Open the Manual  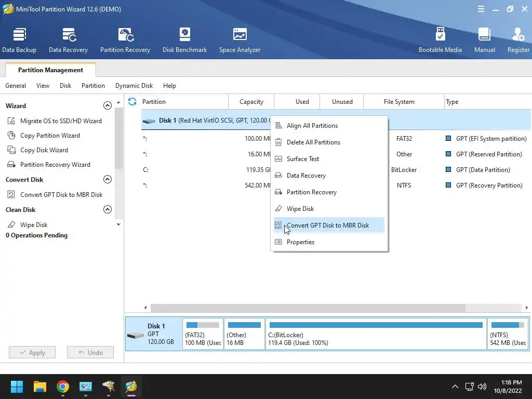485,40
